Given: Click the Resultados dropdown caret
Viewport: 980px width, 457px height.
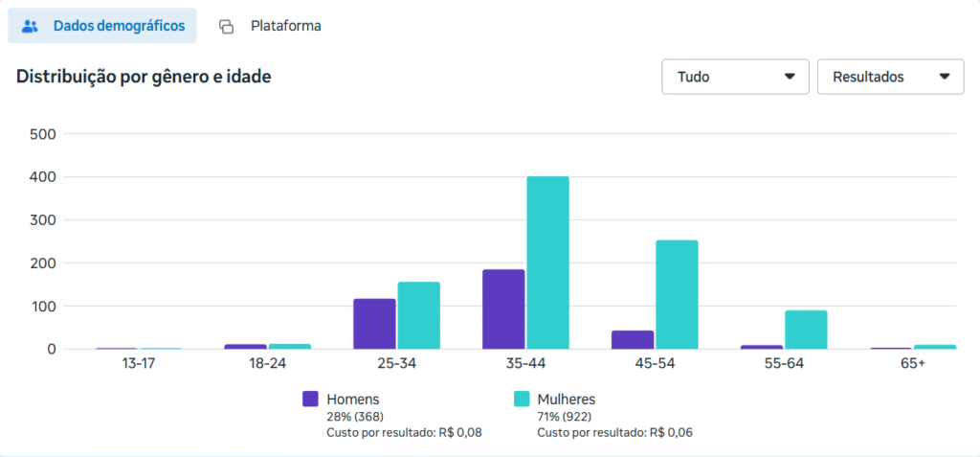Looking at the screenshot, I should pos(945,77).
